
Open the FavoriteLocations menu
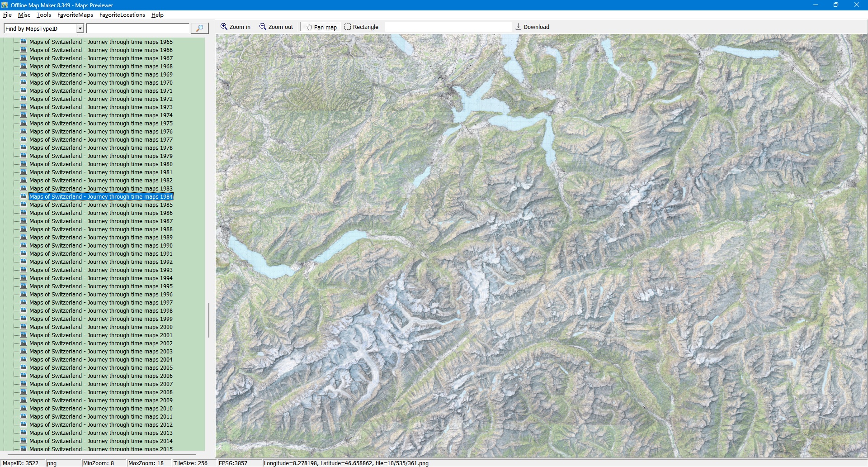[122, 15]
